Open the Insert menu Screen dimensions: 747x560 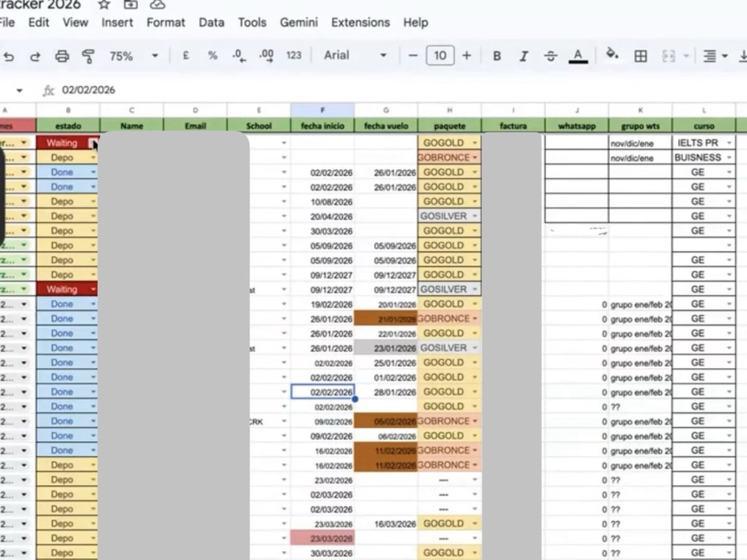pos(117,22)
